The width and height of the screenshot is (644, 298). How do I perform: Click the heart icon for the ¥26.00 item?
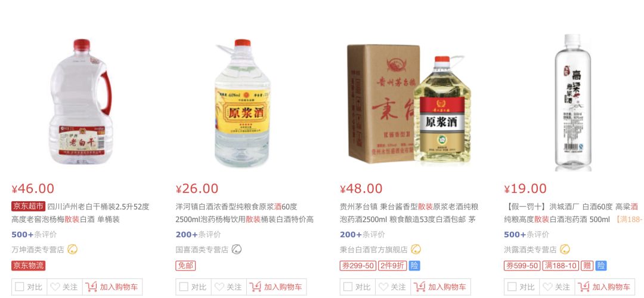(x=219, y=287)
